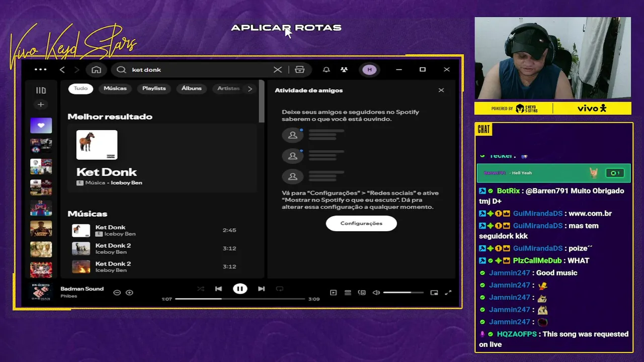Click the Configurações button

click(x=361, y=223)
